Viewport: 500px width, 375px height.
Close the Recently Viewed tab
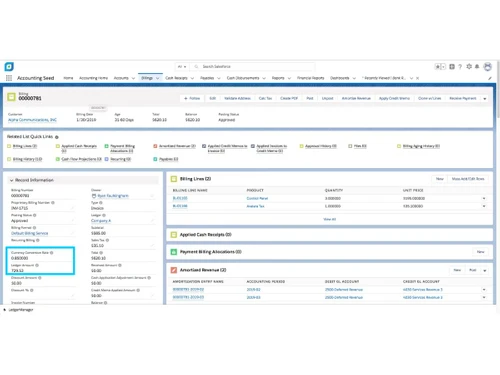(x=417, y=78)
